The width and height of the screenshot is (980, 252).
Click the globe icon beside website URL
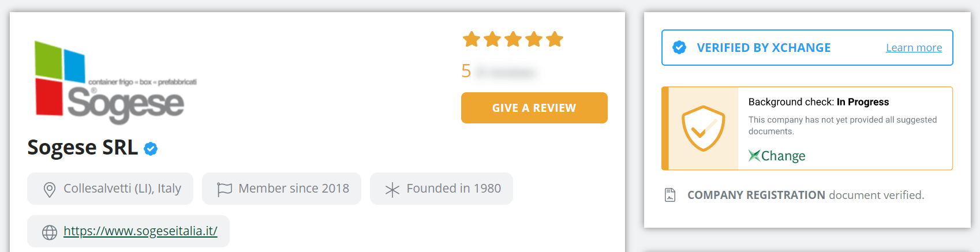tap(50, 232)
